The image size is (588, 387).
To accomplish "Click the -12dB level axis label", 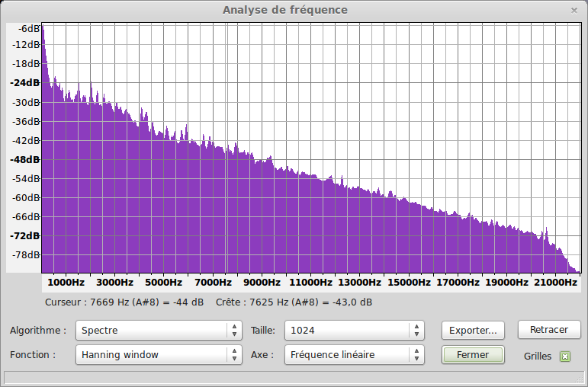I will [25, 45].
